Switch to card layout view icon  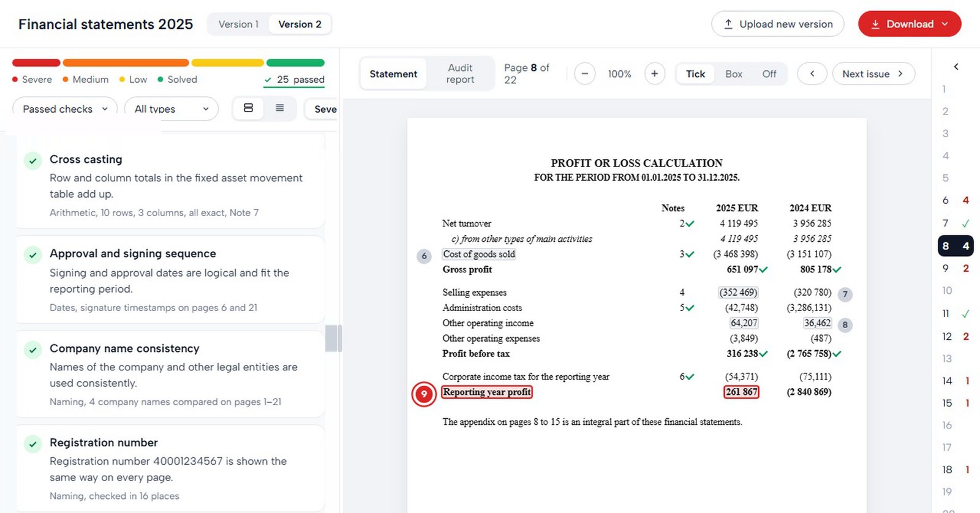[249, 108]
